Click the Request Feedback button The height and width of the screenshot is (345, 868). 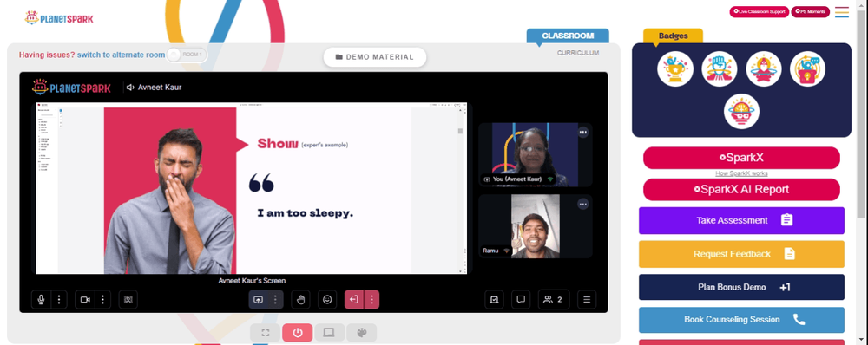pyautogui.click(x=741, y=254)
